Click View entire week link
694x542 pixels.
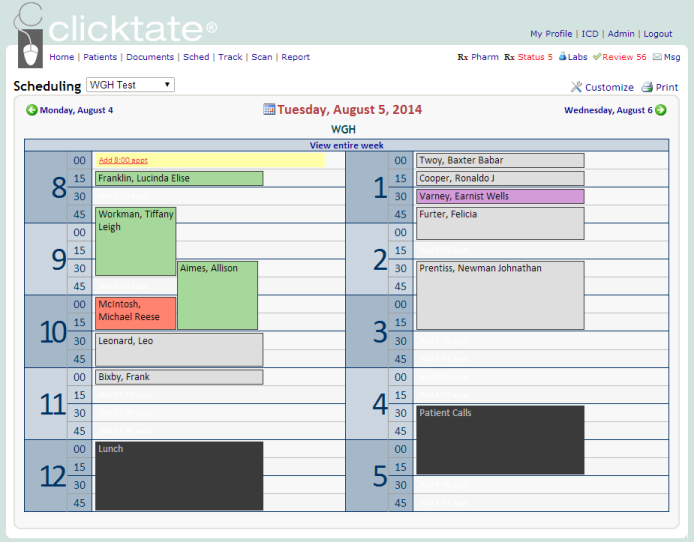tap(346, 145)
